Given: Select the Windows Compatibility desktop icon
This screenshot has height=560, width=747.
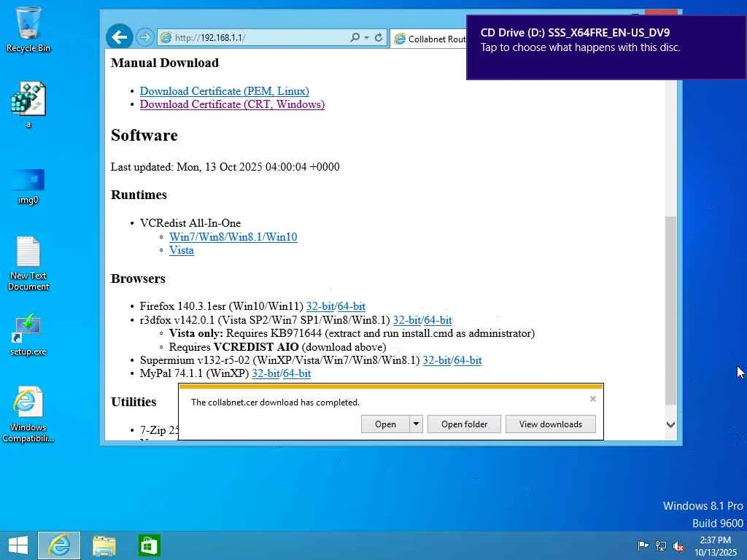Looking at the screenshot, I should pyautogui.click(x=28, y=414).
